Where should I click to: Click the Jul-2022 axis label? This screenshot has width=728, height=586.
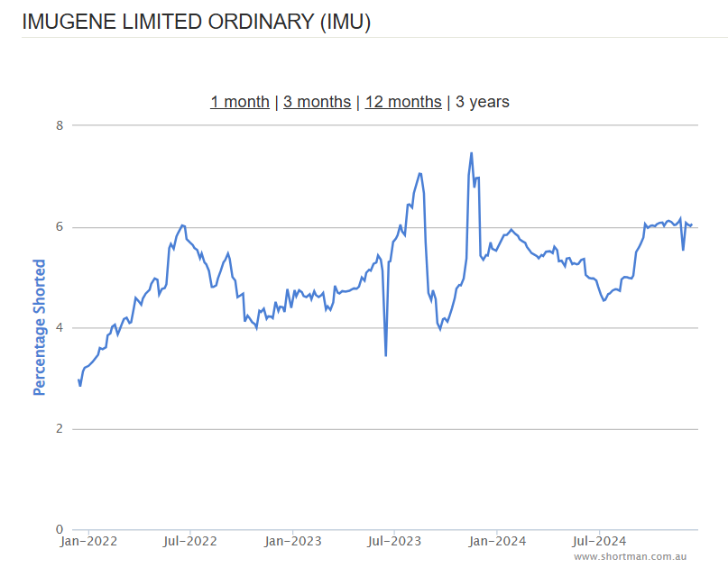point(189,541)
